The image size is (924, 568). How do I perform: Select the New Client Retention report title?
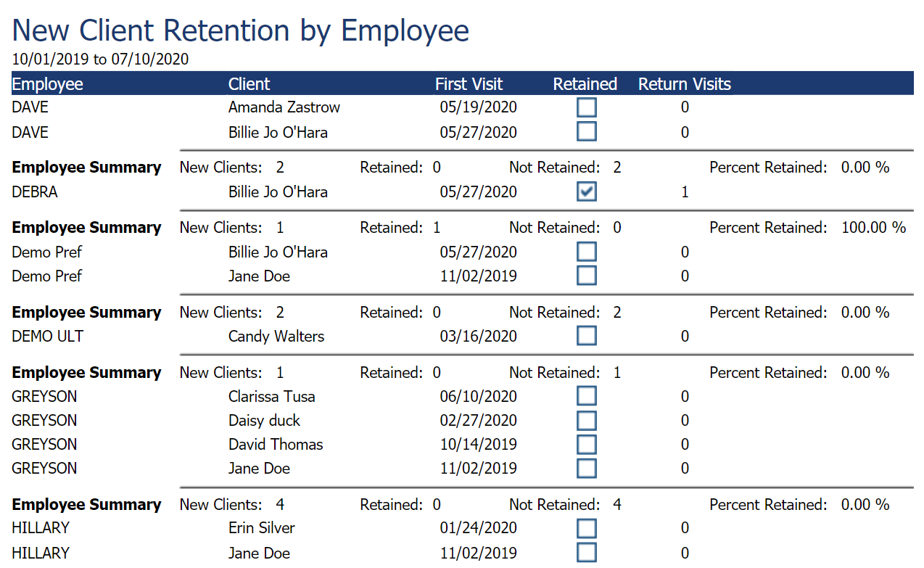241,30
